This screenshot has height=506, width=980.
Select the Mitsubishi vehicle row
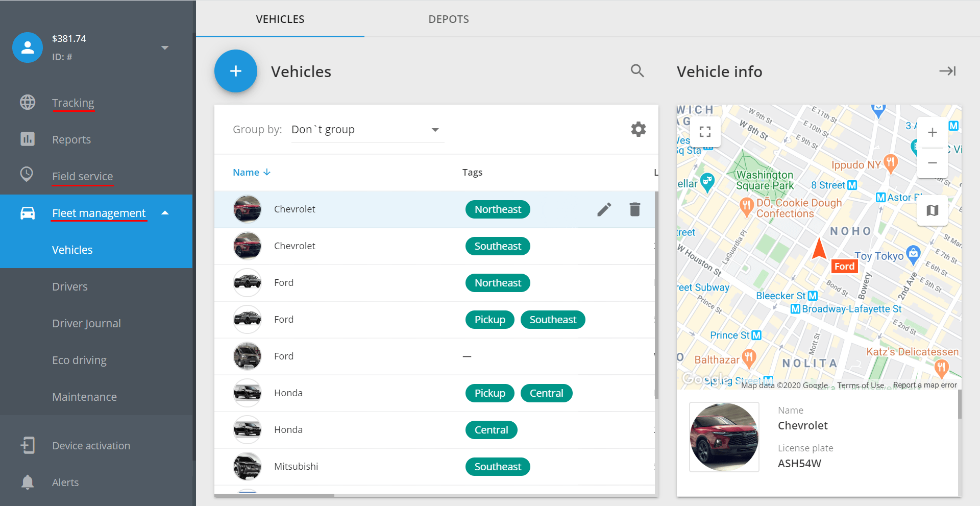[x=434, y=467]
